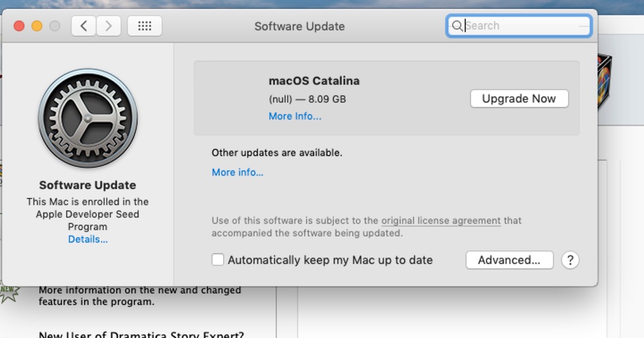The image size is (644, 338).
Task: Click the green NEW badge in the background window
Action: (x=9, y=292)
